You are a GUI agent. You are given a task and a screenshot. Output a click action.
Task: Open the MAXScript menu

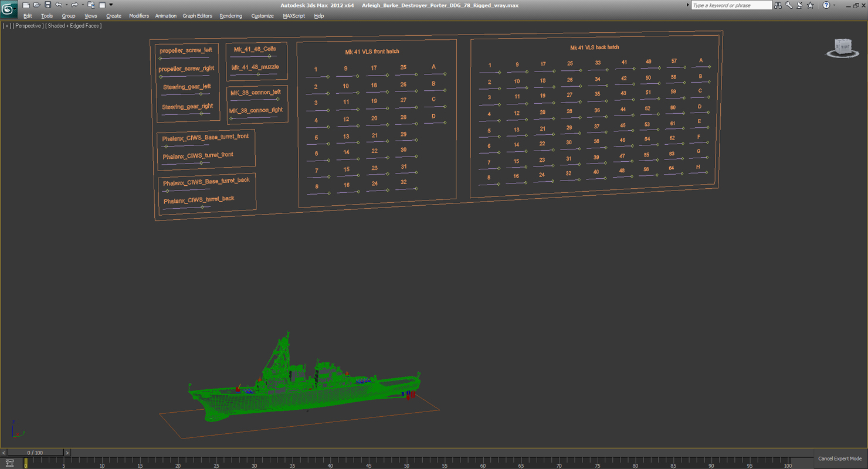[x=294, y=16]
